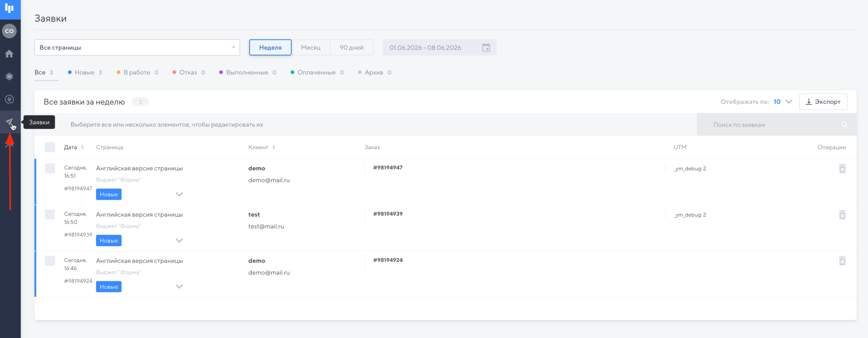Click client name test
Viewport: 868px width, 338px height.
pyautogui.click(x=254, y=215)
